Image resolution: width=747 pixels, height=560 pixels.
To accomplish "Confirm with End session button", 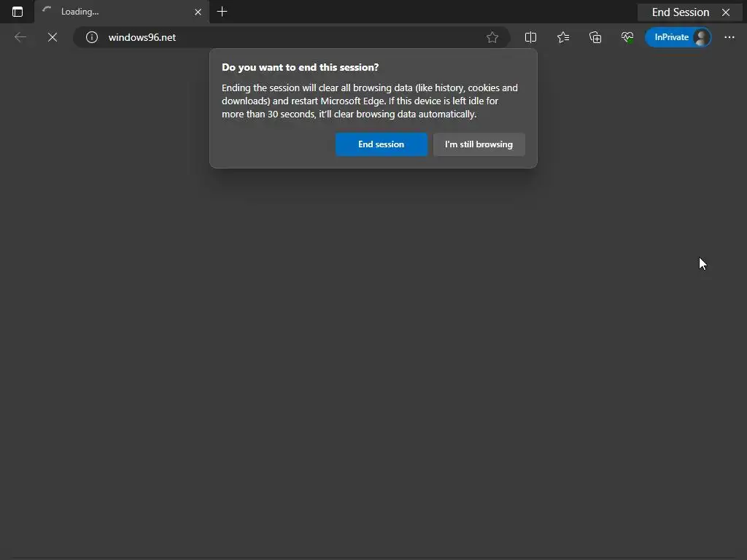I will (381, 144).
